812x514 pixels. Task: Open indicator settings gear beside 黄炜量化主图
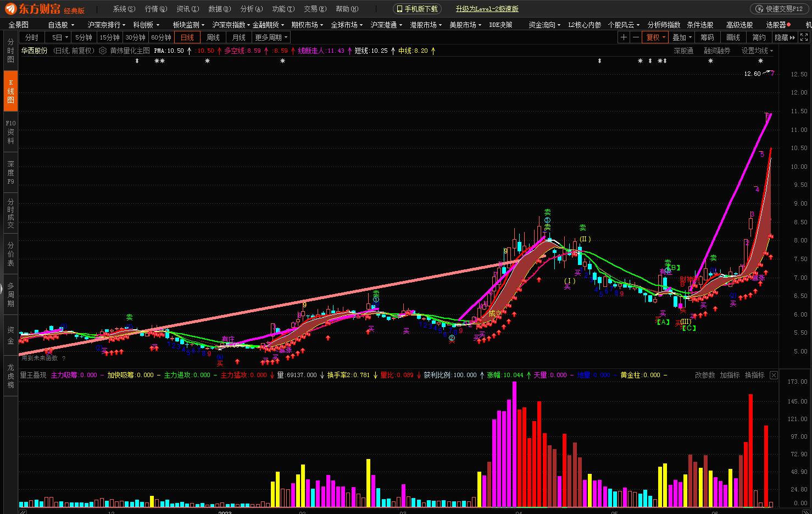tap(103, 51)
